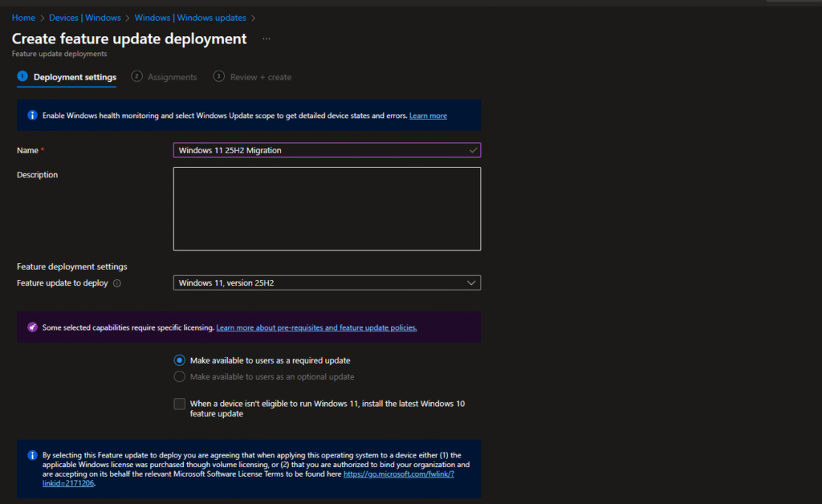Click the ellipsis icon next to page title
Image resolution: width=822 pixels, height=504 pixels.
(267, 39)
